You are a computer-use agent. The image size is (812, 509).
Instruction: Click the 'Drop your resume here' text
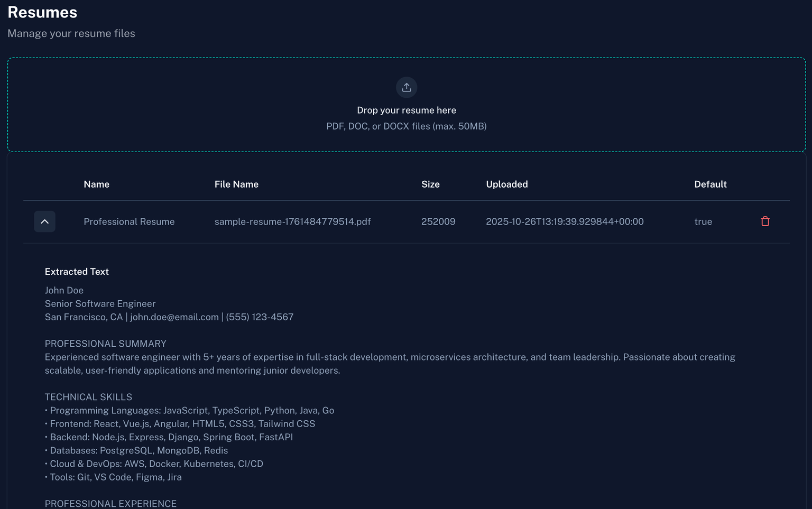coord(406,110)
